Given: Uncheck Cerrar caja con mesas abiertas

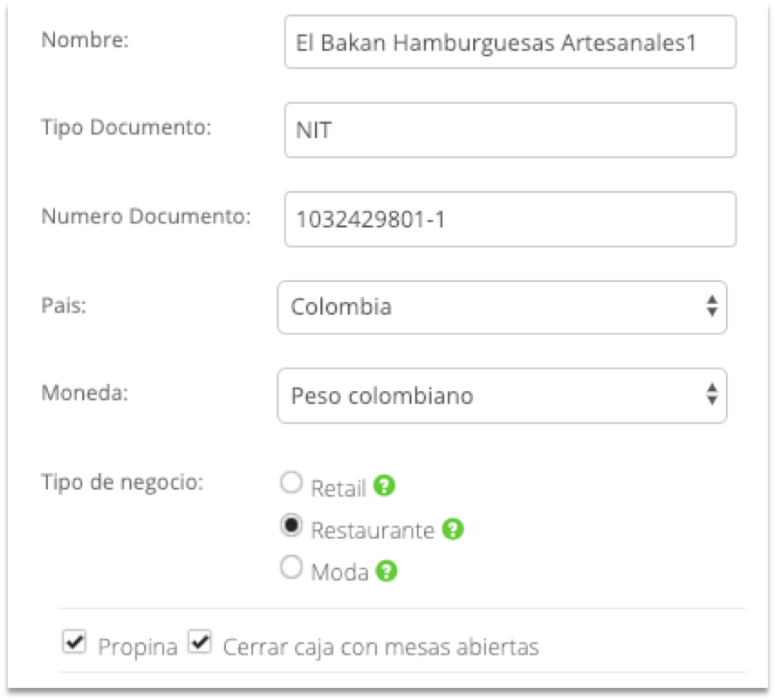Looking at the screenshot, I should pos(200,642).
